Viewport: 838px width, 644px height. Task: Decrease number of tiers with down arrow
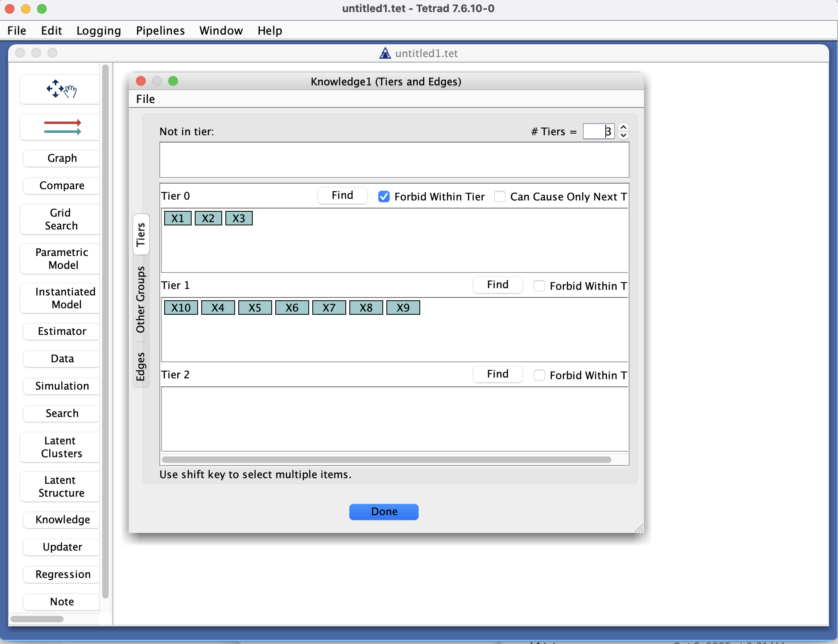(x=623, y=135)
